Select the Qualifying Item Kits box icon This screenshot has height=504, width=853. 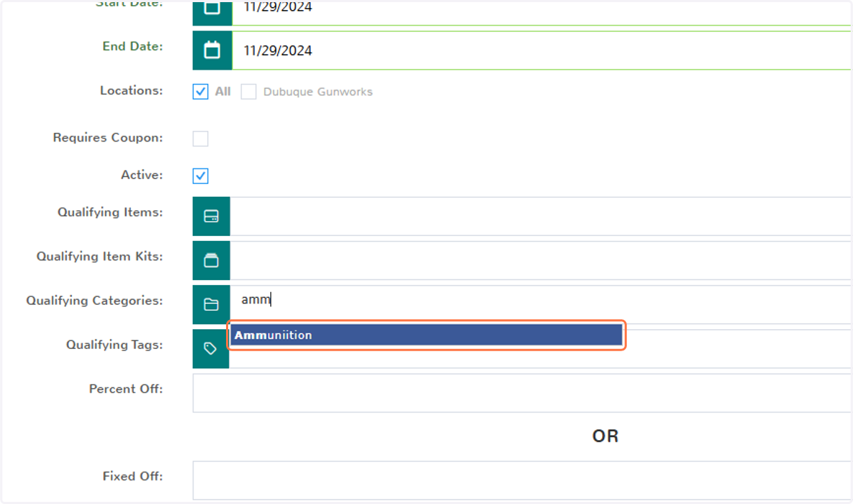(x=211, y=260)
